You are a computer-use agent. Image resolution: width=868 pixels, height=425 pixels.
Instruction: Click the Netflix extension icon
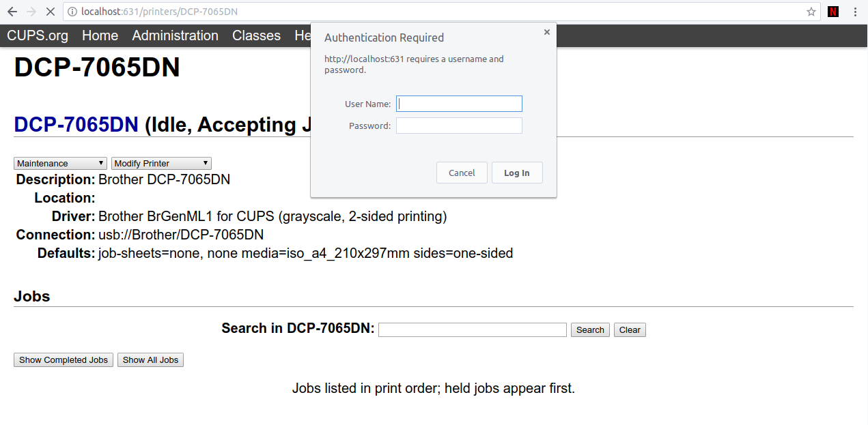click(x=833, y=12)
